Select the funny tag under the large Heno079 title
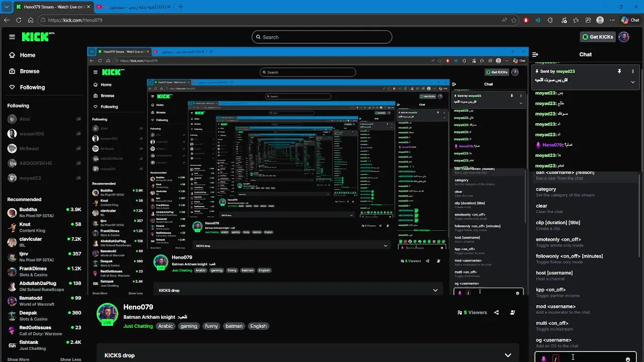Image resolution: width=644 pixels, height=362 pixels. (211, 326)
